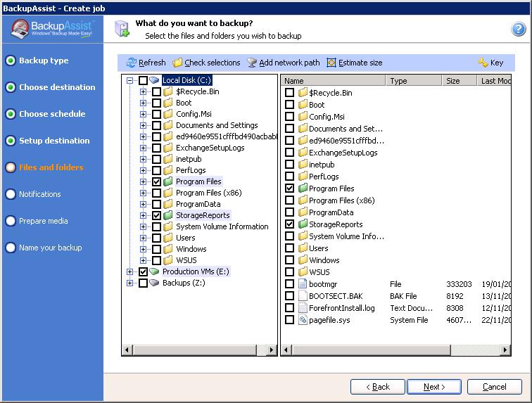Screen dimensions: 532x403
Task: Sort list by Size column header
Action: coord(459,81)
